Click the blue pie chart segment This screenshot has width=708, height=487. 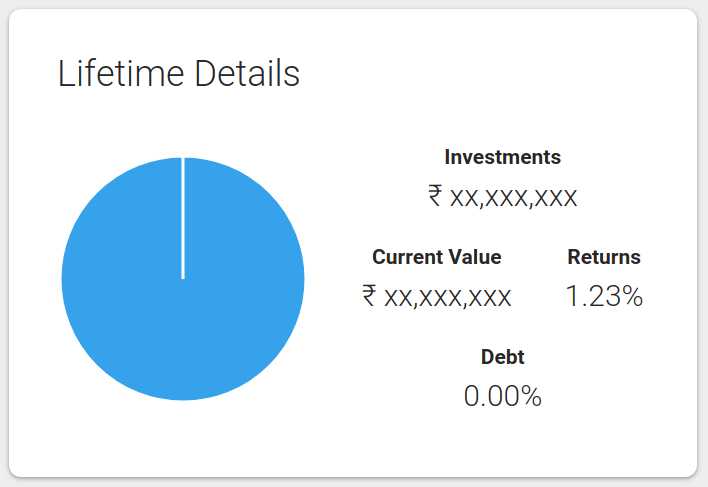coord(183,278)
